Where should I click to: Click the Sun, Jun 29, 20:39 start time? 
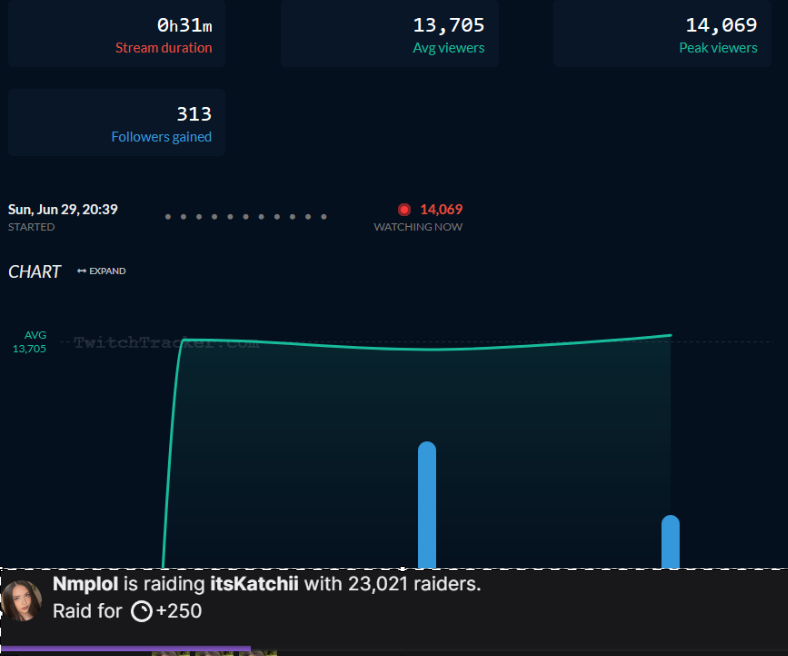(63, 209)
